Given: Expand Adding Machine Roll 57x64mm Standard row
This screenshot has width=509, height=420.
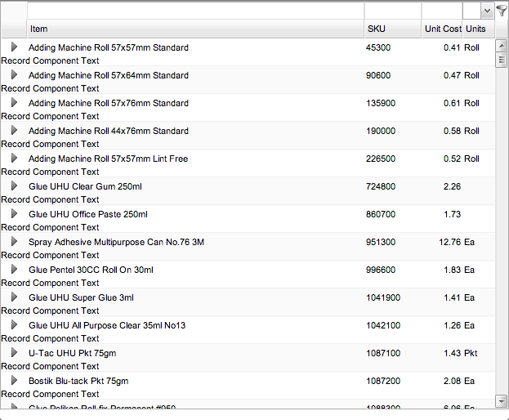Looking at the screenshot, I should point(14,75).
